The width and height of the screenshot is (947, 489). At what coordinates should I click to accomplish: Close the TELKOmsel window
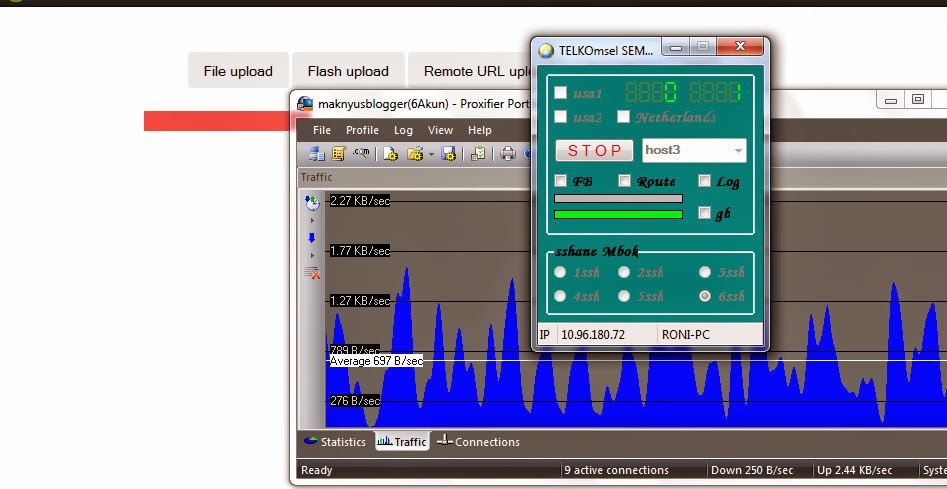pos(740,46)
